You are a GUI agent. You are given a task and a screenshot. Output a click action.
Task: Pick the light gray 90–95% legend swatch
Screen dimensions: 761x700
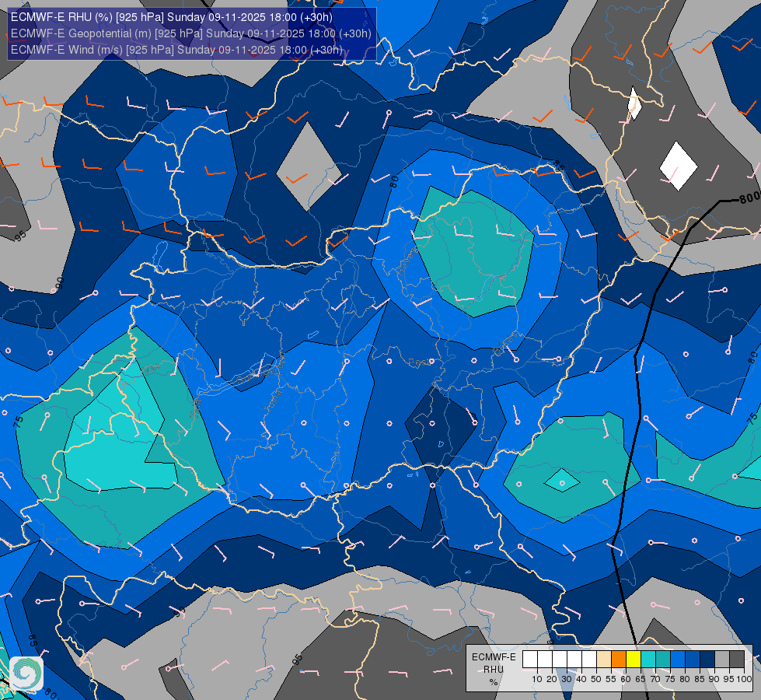point(722,660)
